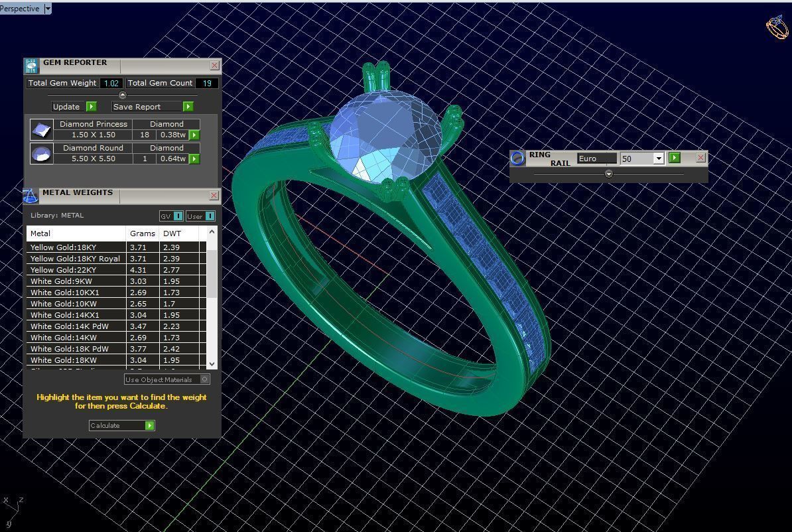
Task: Select the White Gold:14KW row
Action: (x=116, y=338)
